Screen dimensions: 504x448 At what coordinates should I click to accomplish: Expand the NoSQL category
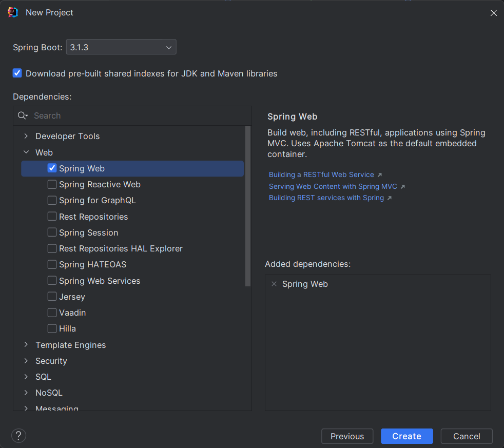click(x=26, y=393)
